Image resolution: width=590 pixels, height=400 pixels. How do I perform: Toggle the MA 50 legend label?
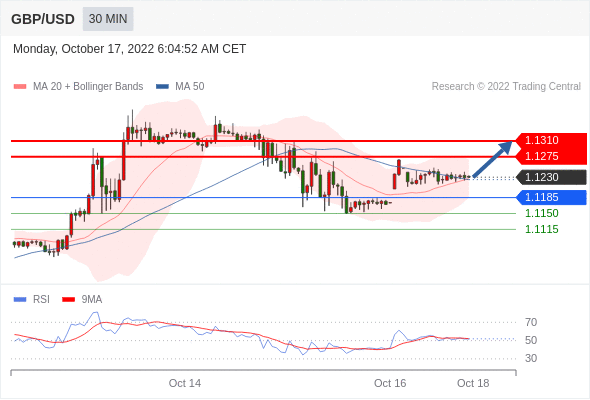coord(190,87)
